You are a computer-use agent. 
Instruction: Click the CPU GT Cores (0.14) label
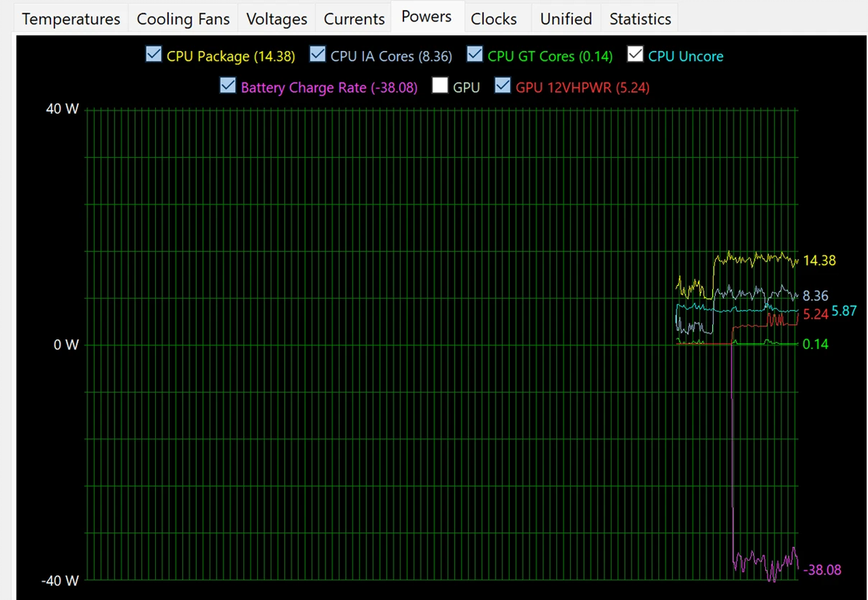click(551, 57)
